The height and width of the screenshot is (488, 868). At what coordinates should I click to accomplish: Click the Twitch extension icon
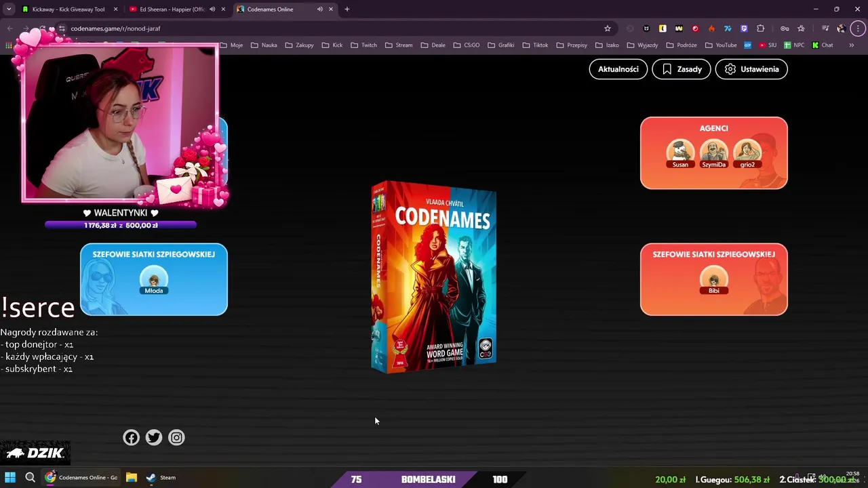point(744,28)
